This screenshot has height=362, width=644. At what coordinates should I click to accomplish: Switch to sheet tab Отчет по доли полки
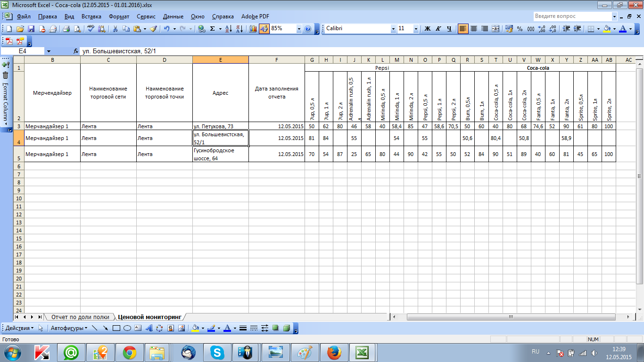pos(80,317)
